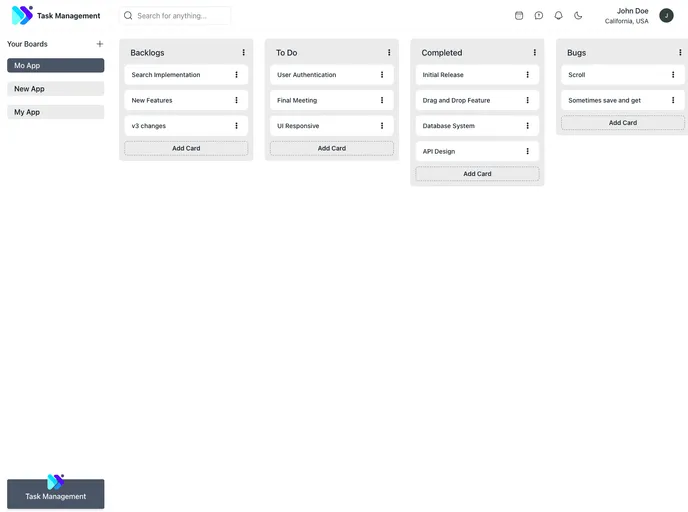Screen dimensions: 688x512
Task: Add a new board with plus icon
Action: [x=99, y=44]
